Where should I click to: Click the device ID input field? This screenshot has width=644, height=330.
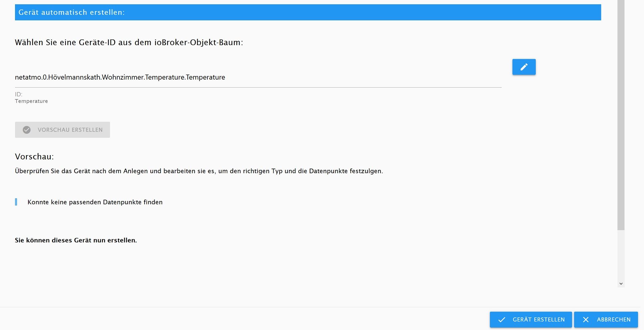(x=258, y=77)
